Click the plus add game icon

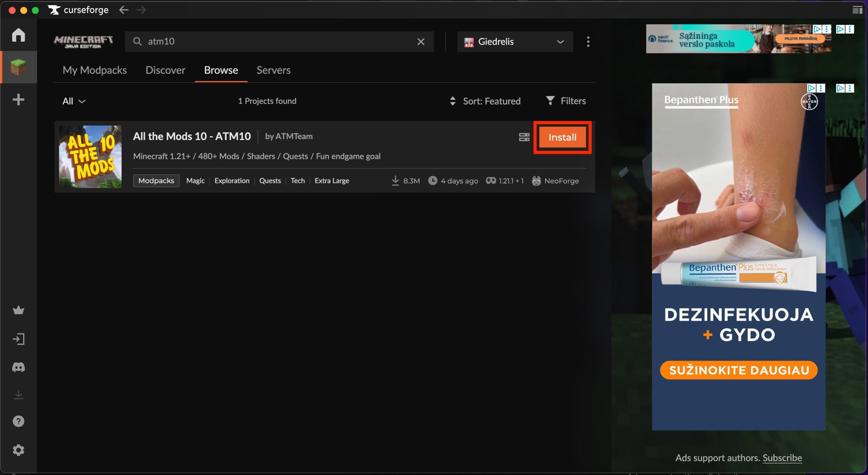[18, 100]
